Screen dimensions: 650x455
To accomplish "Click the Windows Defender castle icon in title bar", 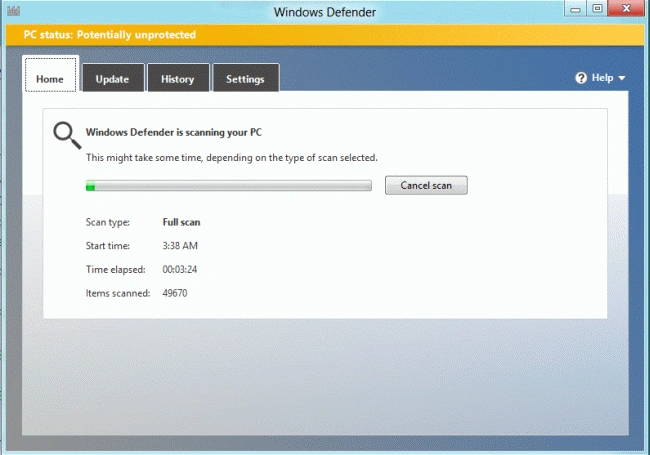I will coord(13,10).
